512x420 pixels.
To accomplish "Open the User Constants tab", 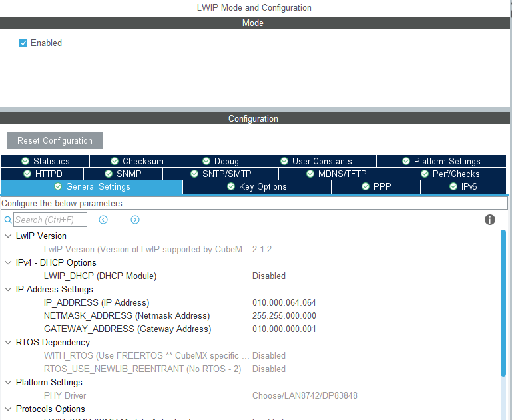I will tap(316, 161).
